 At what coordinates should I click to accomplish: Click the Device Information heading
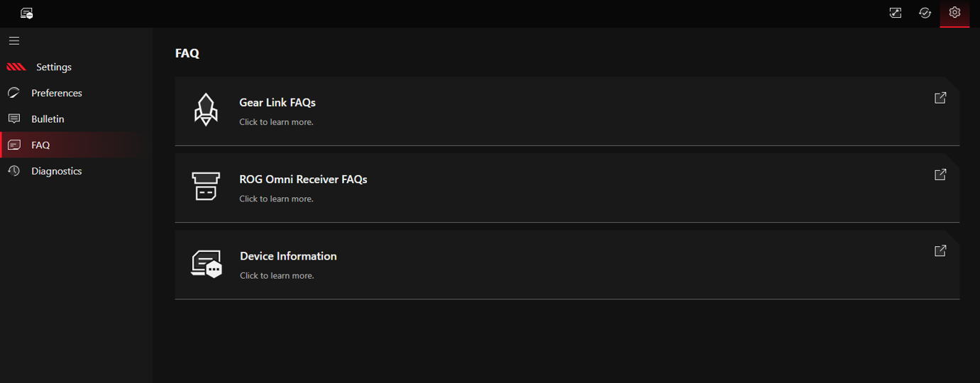coord(288,256)
